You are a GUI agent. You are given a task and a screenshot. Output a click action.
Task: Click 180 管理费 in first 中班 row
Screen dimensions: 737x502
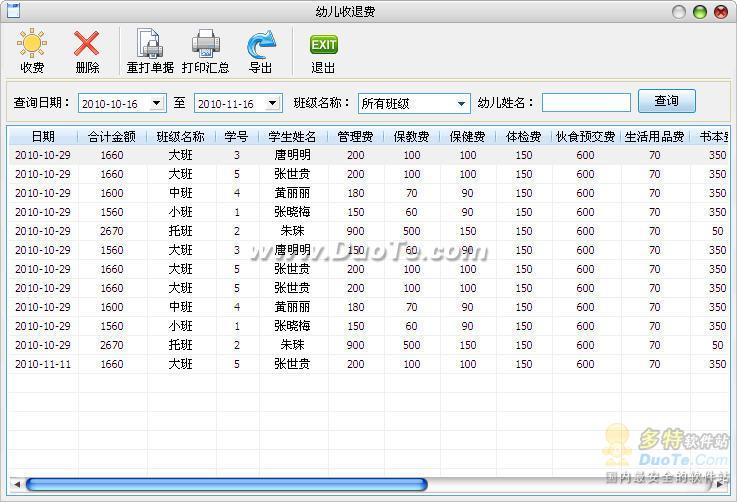coord(355,193)
